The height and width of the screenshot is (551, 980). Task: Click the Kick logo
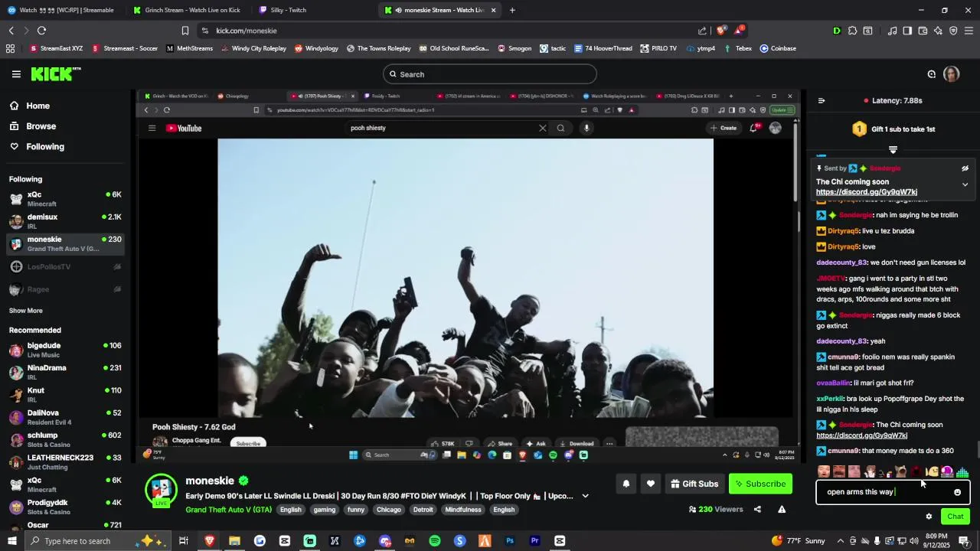click(56, 74)
